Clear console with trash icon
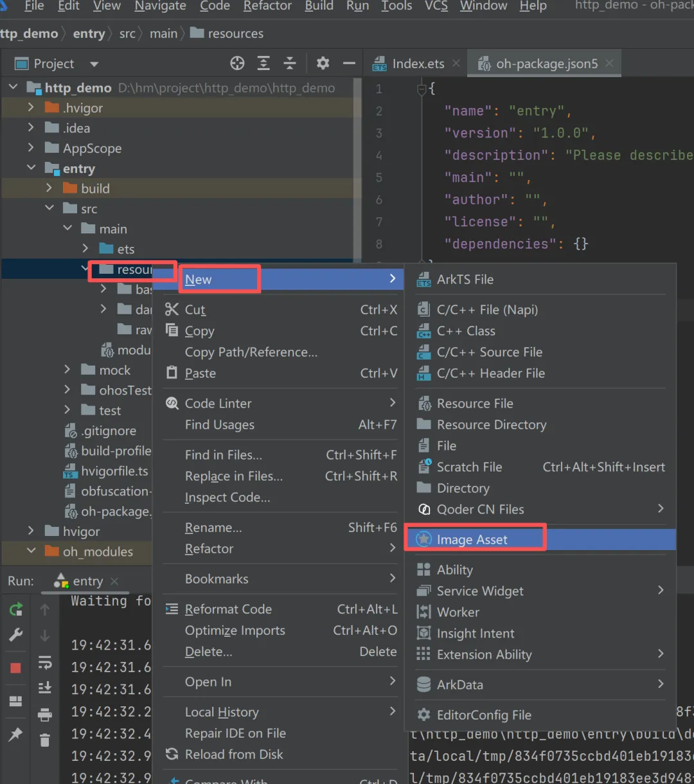The height and width of the screenshot is (784, 694). click(44, 740)
